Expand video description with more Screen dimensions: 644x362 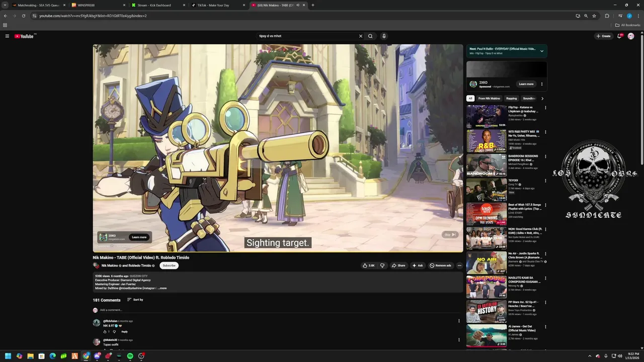click(x=162, y=288)
